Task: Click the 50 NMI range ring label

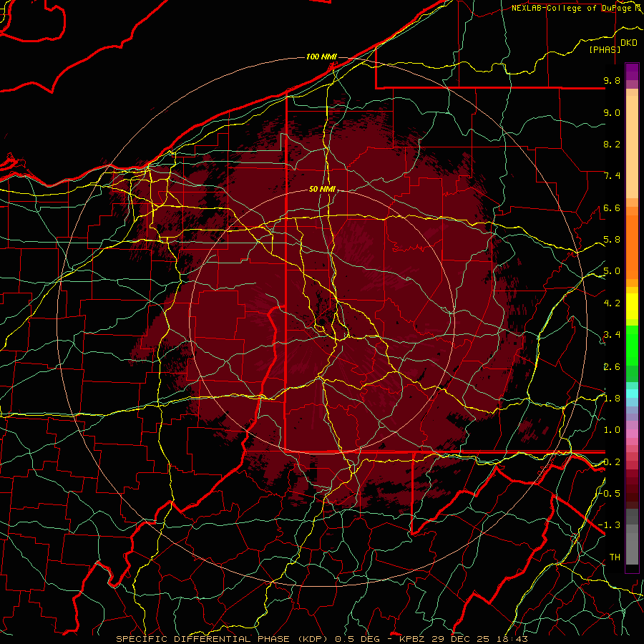Action: click(323, 190)
